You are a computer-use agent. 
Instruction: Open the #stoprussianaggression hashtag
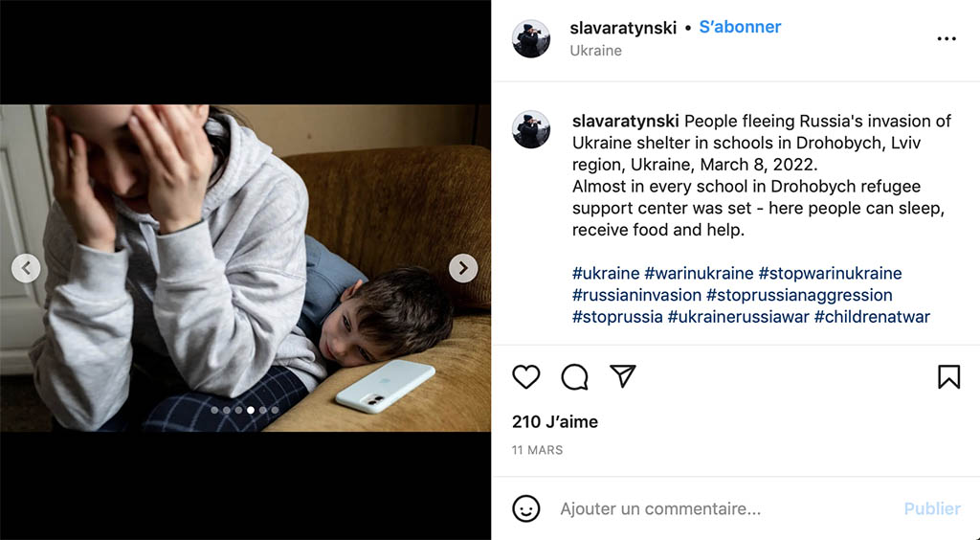coord(799,295)
